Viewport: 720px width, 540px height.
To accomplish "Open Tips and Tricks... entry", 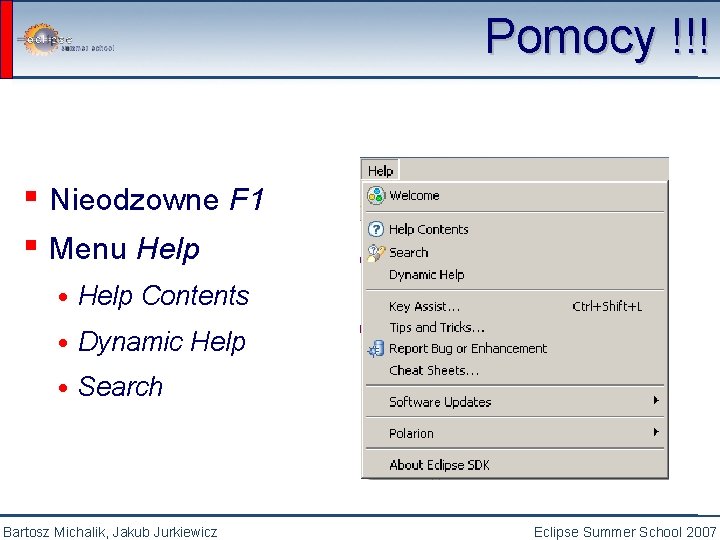I will click(515, 327).
